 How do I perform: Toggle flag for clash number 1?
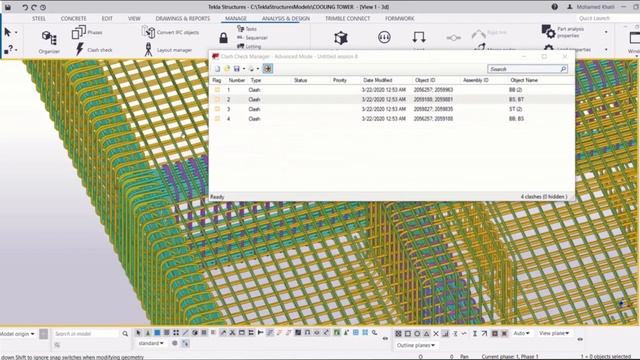coord(217,90)
